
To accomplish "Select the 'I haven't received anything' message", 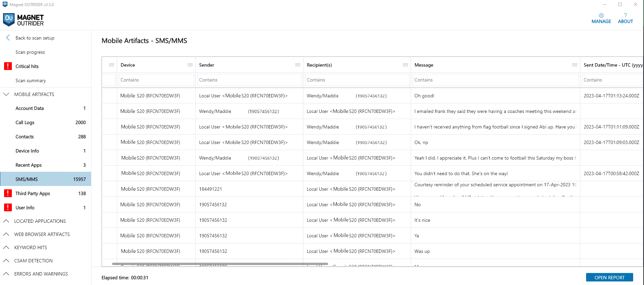I will (495, 127).
